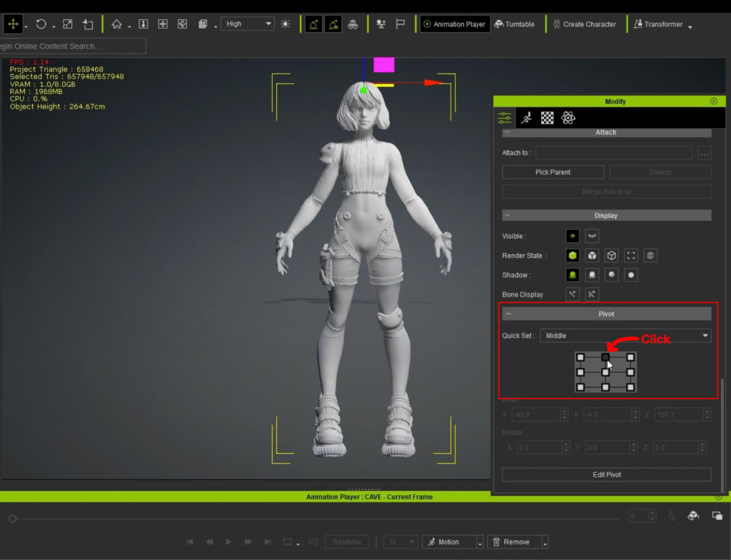Click the Attach to input field
The height and width of the screenshot is (560, 731).
(613, 153)
